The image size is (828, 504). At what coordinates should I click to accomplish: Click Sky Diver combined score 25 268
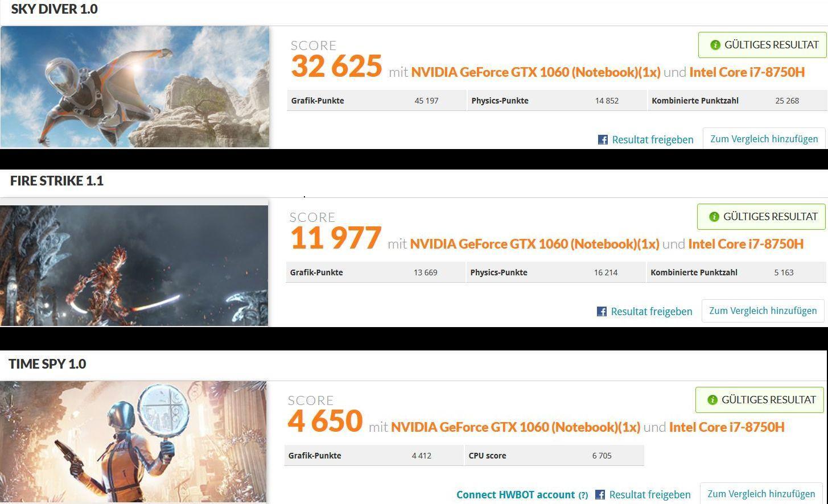(787, 101)
